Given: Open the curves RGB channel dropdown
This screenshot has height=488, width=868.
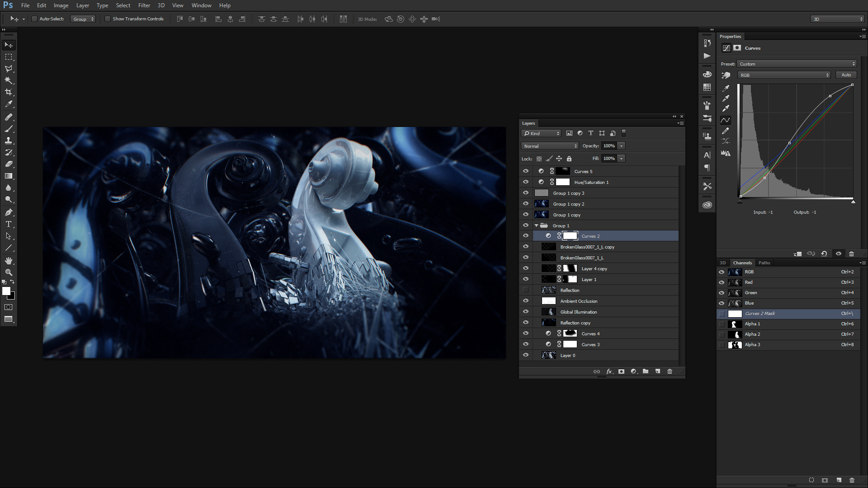Looking at the screenshot, I should click(x=784, y=75).
